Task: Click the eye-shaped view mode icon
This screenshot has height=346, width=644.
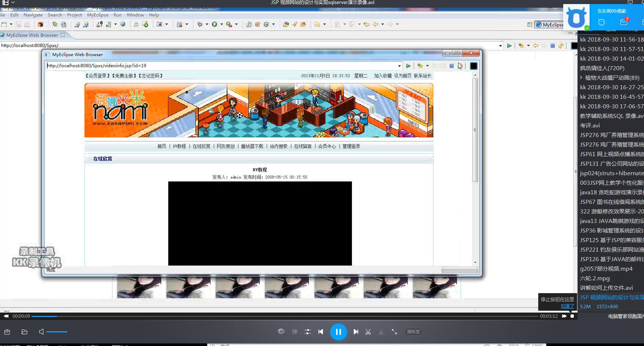Action: (x=281, y=331)
